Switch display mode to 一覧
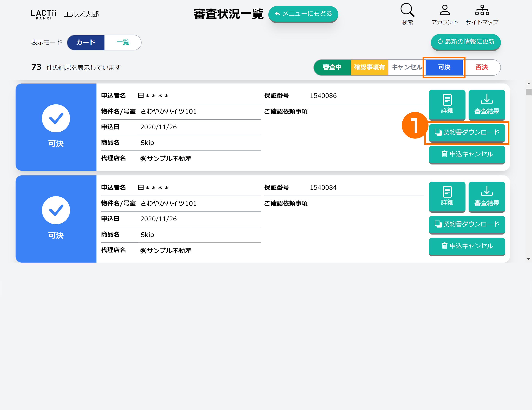Screen dimensions: 532x410 (x=123, y=42)
